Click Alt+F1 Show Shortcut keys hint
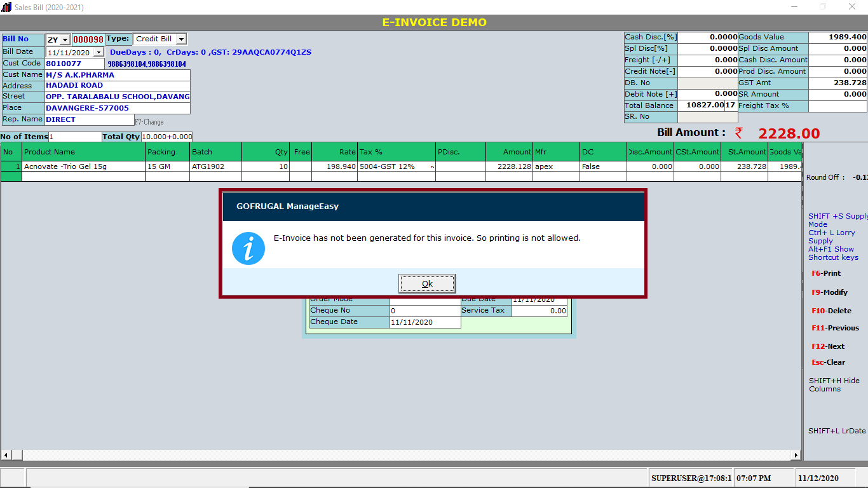 point(833,253)
